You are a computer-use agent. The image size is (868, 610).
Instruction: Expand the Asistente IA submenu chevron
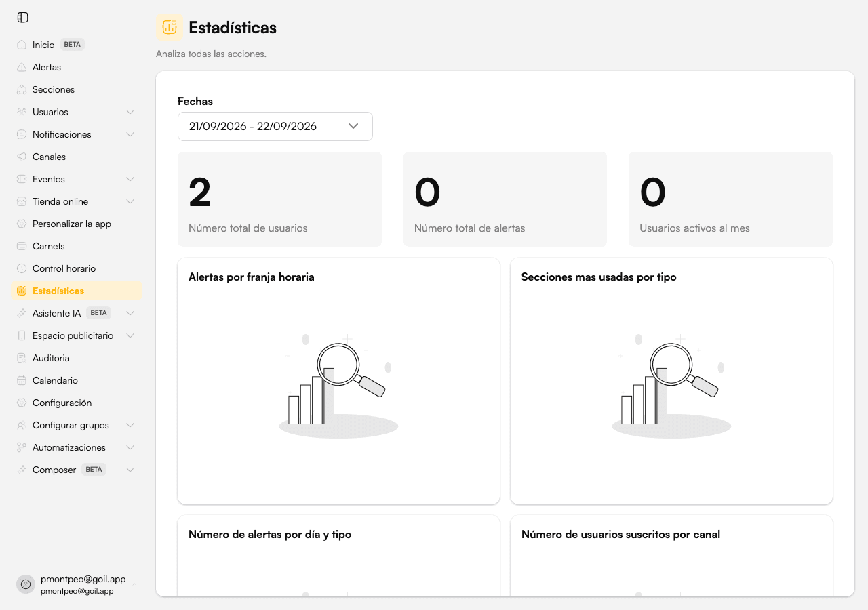(130, 313)
